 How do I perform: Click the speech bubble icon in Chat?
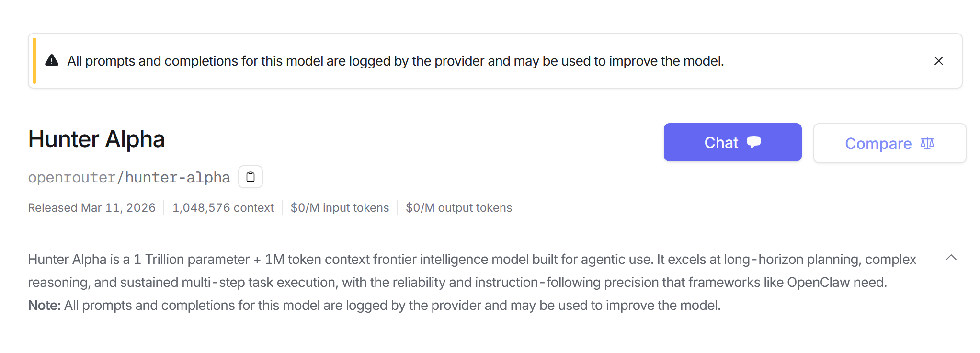(754, 142)
